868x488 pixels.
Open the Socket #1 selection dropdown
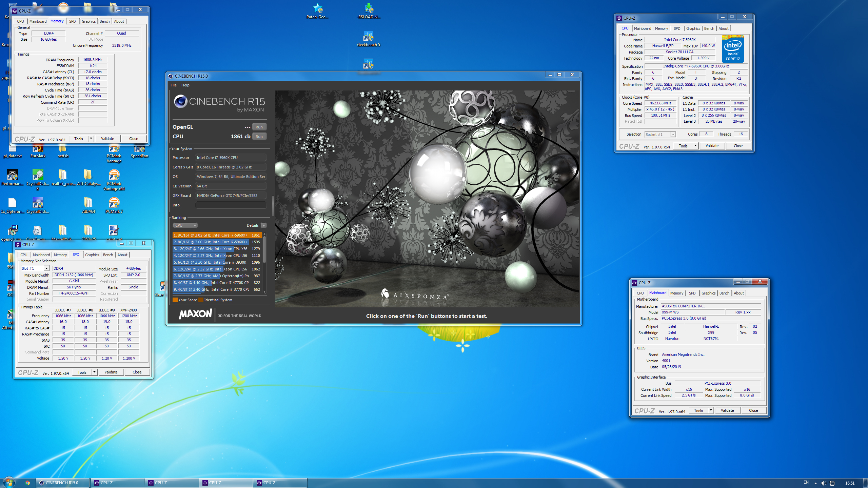[660, 135]
